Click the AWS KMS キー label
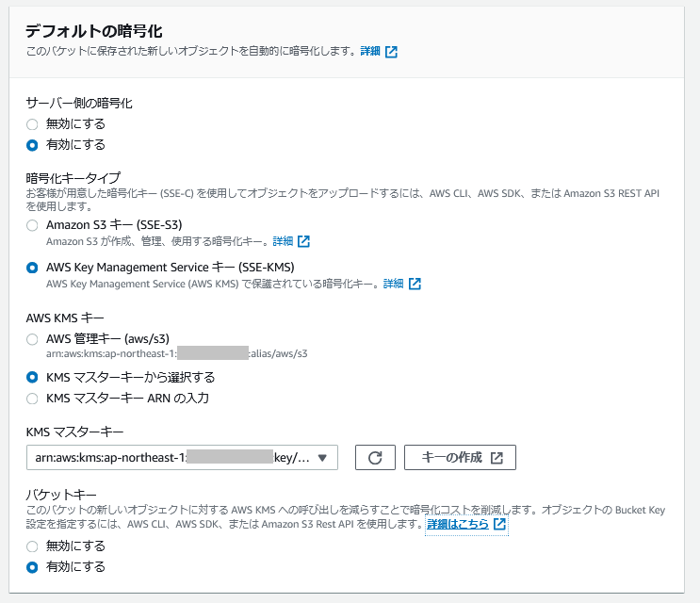The image size is (700, 603). 65,318
